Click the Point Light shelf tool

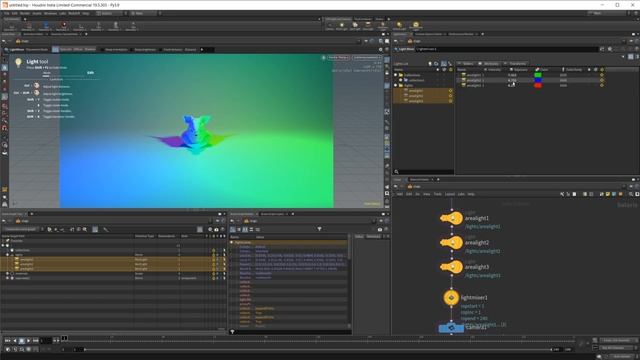342,26
